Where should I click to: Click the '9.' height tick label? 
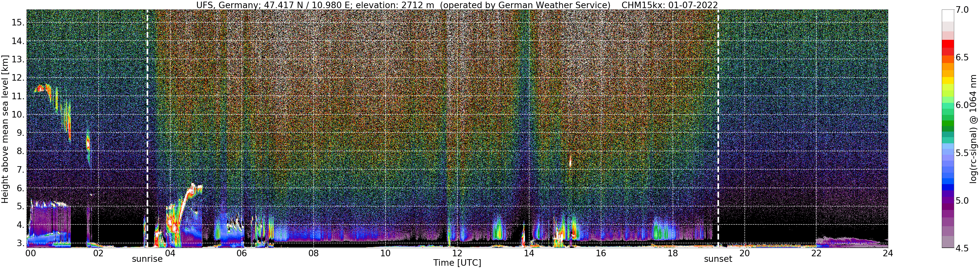pyautogui.click(x=20, y=133)
